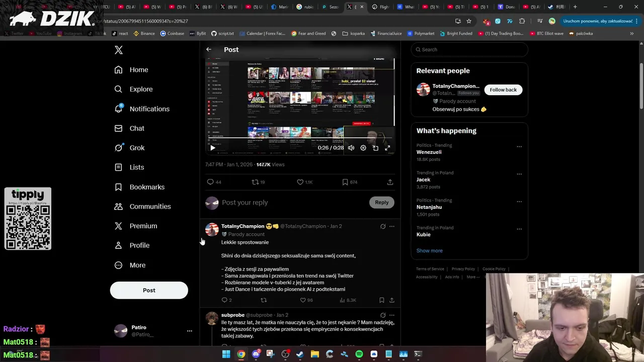Open the Polymarket bookmark
Image resolution: width=644 pixels, height=362 pixels.
421,34
